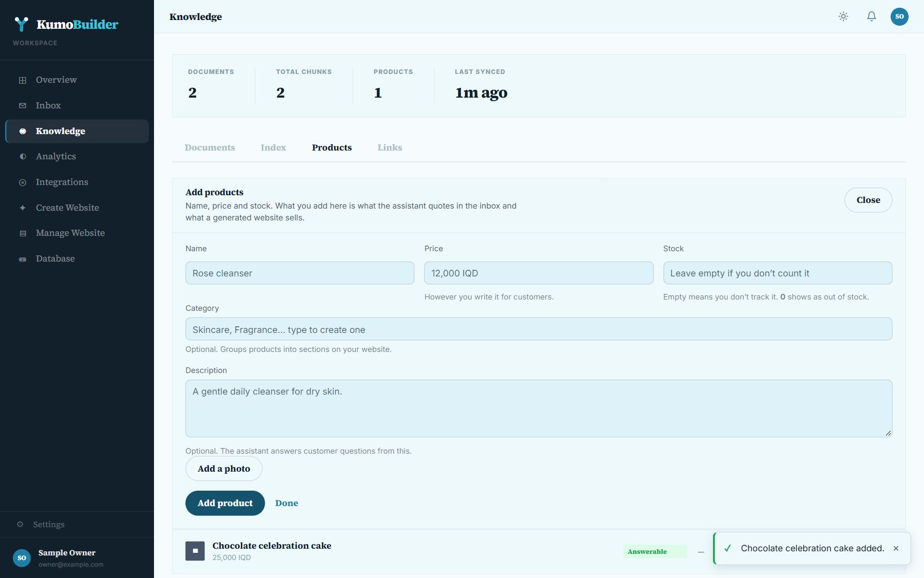
Task: Click the Last Synced 1m ago value
Action: (x=481, y=92)
